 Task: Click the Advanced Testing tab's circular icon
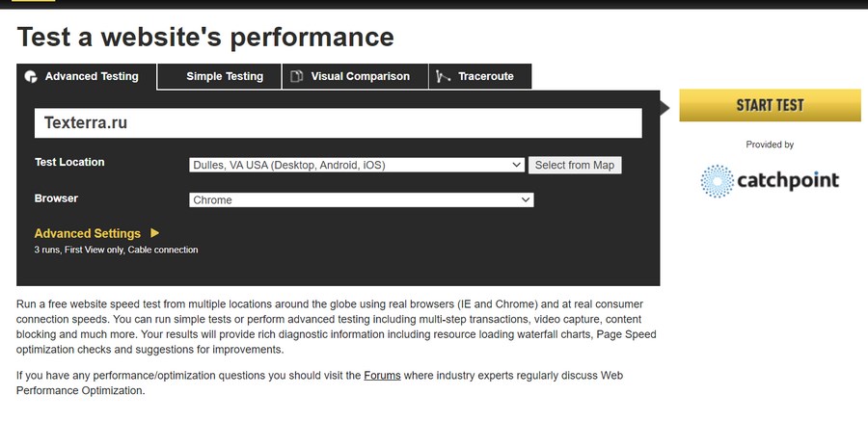pyautogui.click(x=31, y=76)
